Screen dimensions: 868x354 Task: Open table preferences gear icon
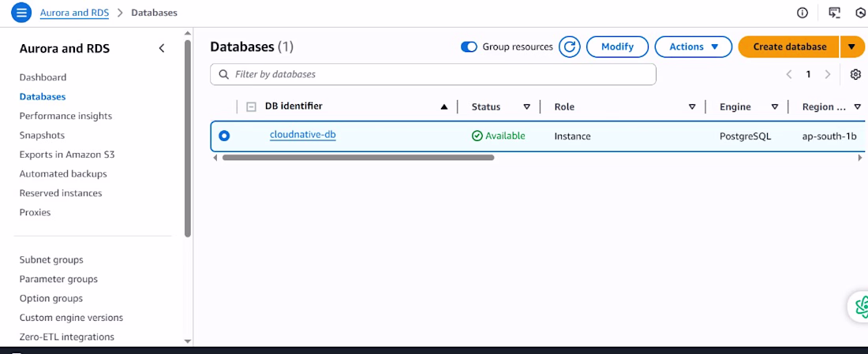pos(856,74)
